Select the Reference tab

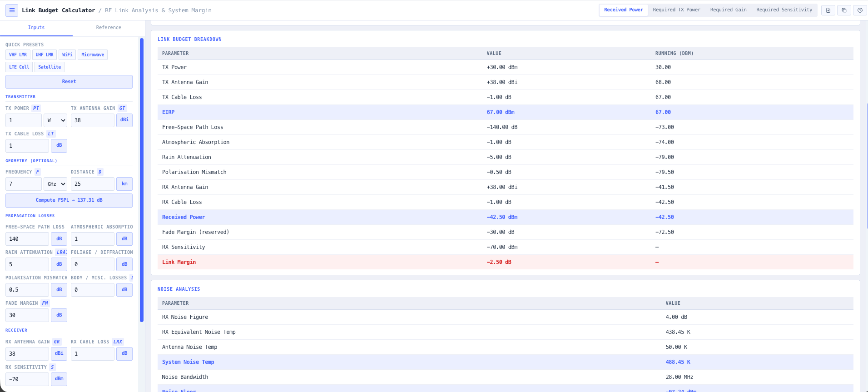click(x=109, y=28)
